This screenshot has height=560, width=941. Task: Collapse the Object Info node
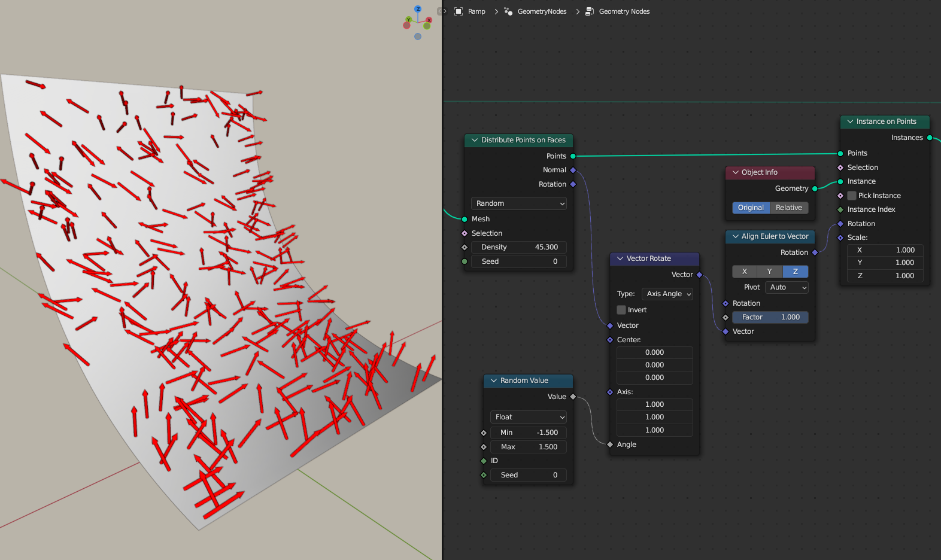[x=736, y=172]
